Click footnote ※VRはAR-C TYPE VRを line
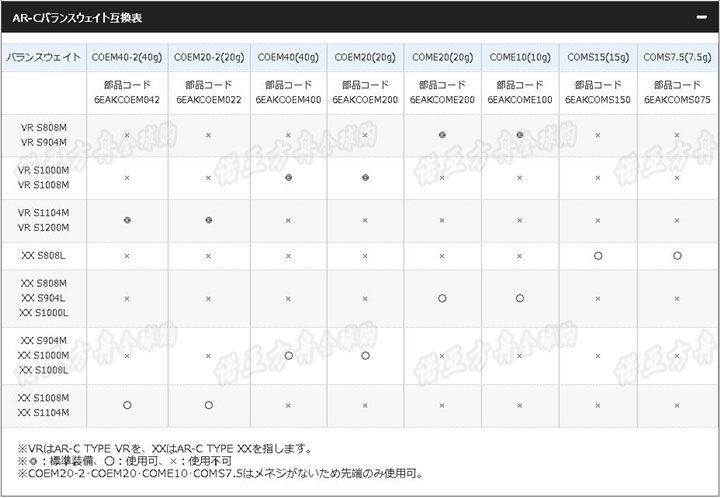Viewport: 720px width, 498px height. point(165,448)
